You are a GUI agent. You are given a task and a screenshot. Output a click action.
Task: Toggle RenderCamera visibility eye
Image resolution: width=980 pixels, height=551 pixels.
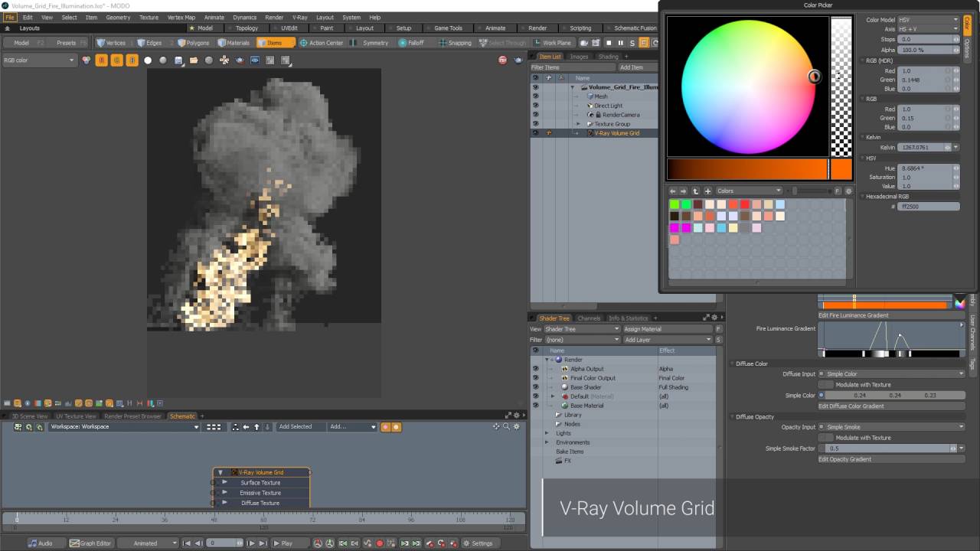click(x=535, y=115)
